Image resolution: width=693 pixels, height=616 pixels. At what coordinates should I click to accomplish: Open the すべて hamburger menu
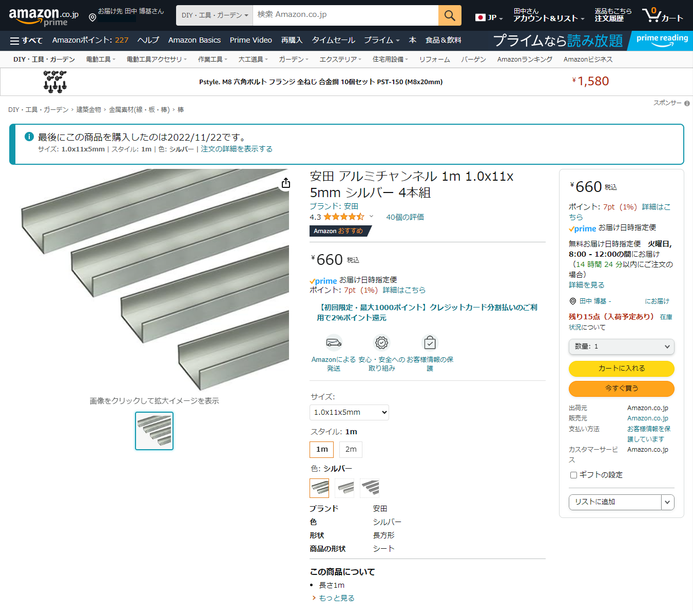tap(26, 41)
